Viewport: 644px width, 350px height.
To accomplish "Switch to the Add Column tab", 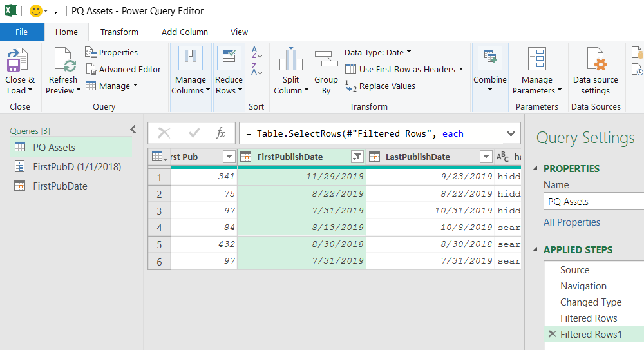I will click(x=185, y=32).
